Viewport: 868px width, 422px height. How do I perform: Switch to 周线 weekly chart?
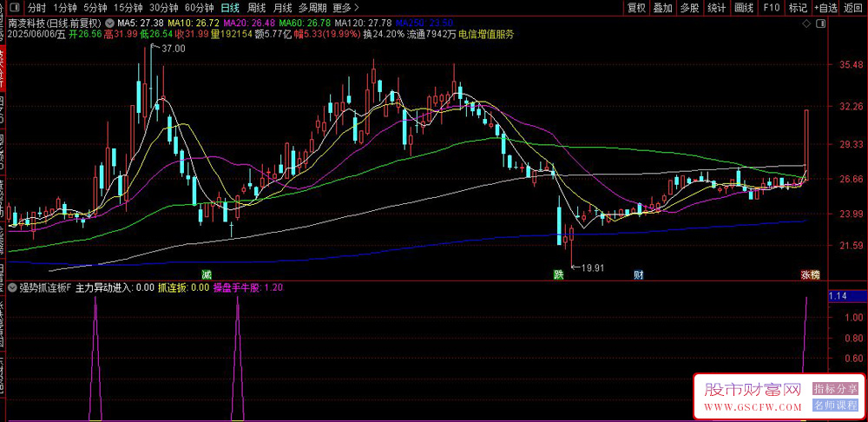click(x=256, y=8)
